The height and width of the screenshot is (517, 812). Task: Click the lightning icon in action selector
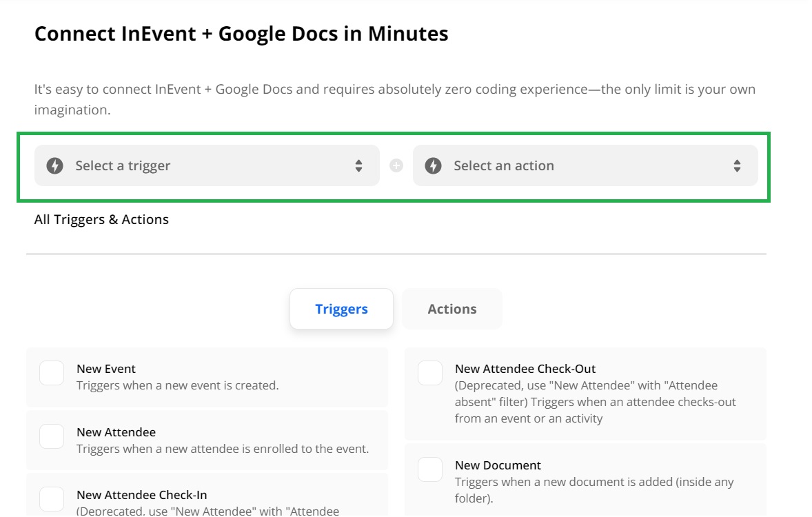(434, 165)
